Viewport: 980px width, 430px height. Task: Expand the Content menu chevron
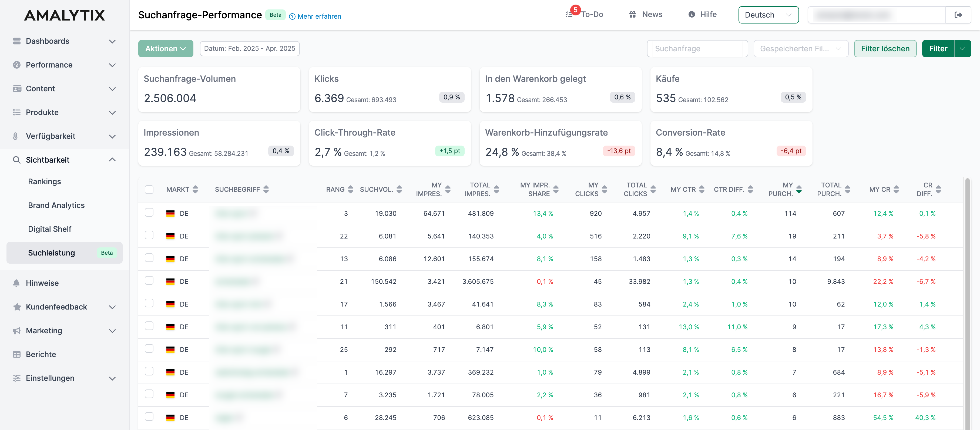(112, 89)
